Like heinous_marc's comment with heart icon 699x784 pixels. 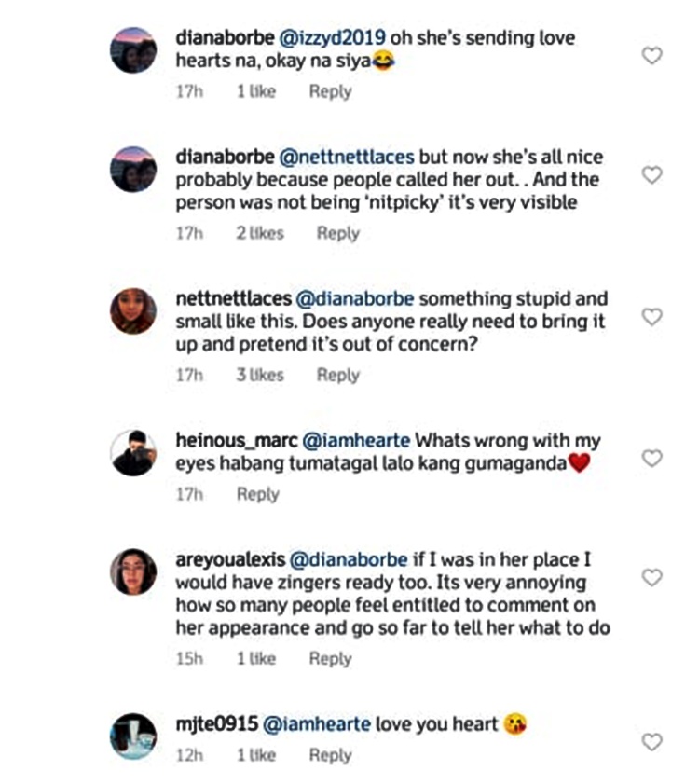tap(652, 459)
